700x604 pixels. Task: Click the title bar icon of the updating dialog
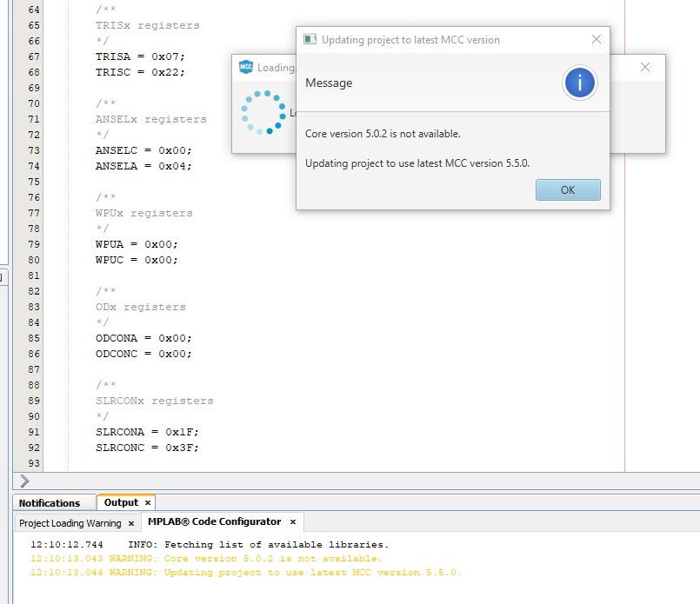pos(310,40)
